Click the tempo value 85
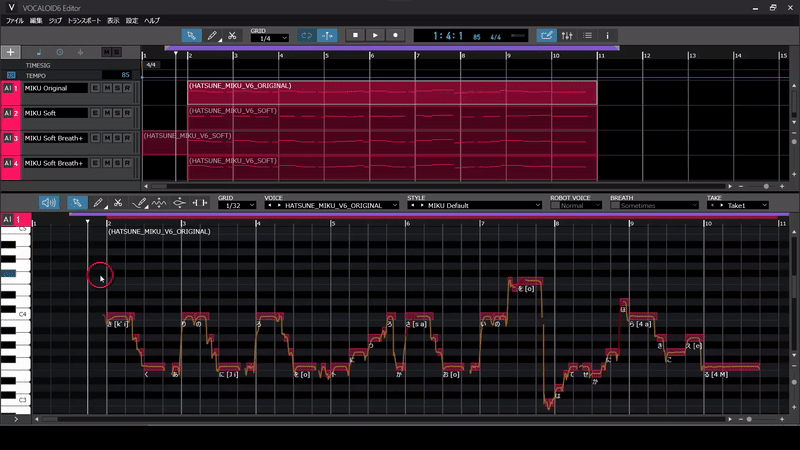This screenshot has height=450, width=800. [125, 75]
